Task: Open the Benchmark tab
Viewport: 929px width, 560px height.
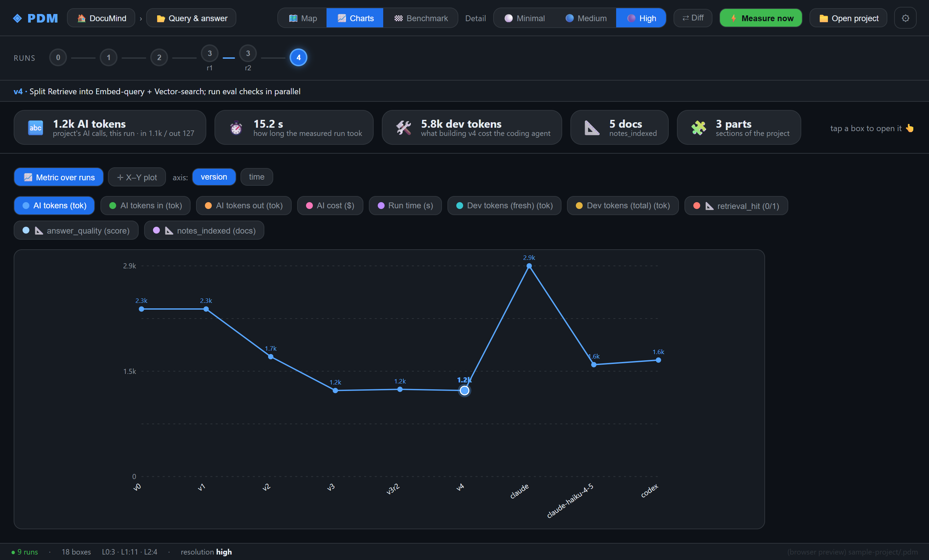Action: tap(420, 18)
